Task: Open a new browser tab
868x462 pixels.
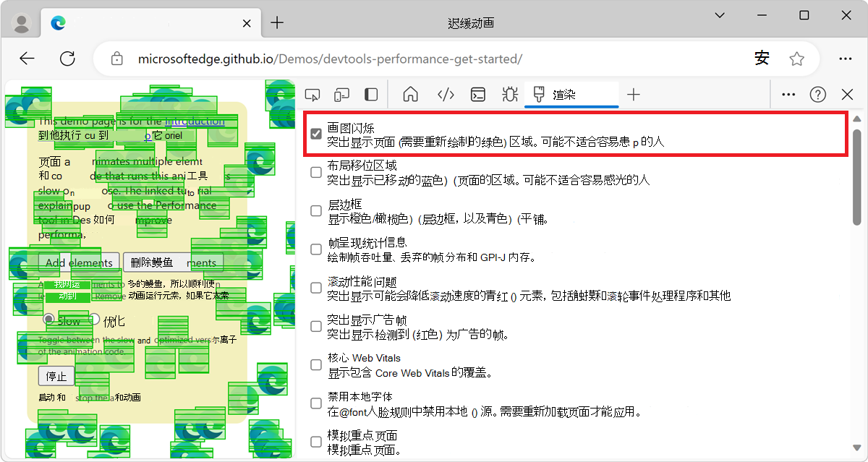Action: [x=277, y=22]
